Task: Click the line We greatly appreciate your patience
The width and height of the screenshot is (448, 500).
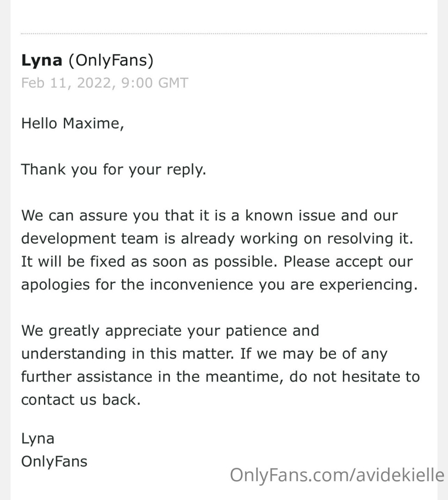Action: point(170,331)
